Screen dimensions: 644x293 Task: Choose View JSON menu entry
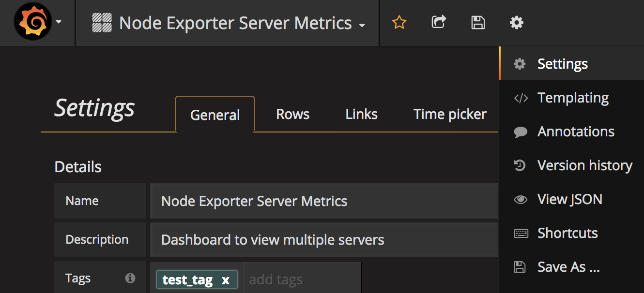(571, 199)
